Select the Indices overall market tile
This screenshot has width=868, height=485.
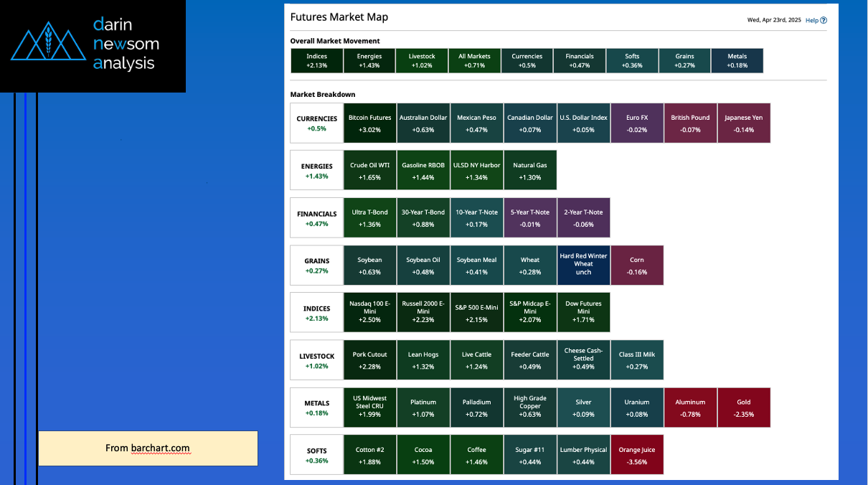point(316,61)
